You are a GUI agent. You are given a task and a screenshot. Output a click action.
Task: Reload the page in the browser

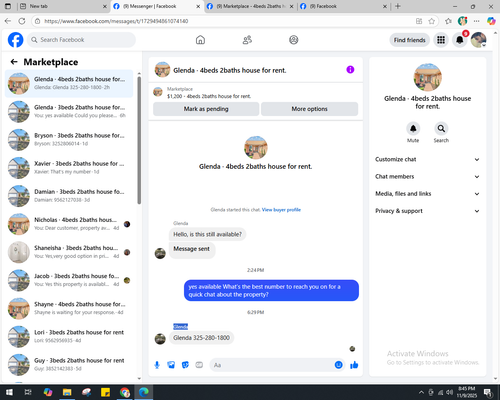coord(22,21)
